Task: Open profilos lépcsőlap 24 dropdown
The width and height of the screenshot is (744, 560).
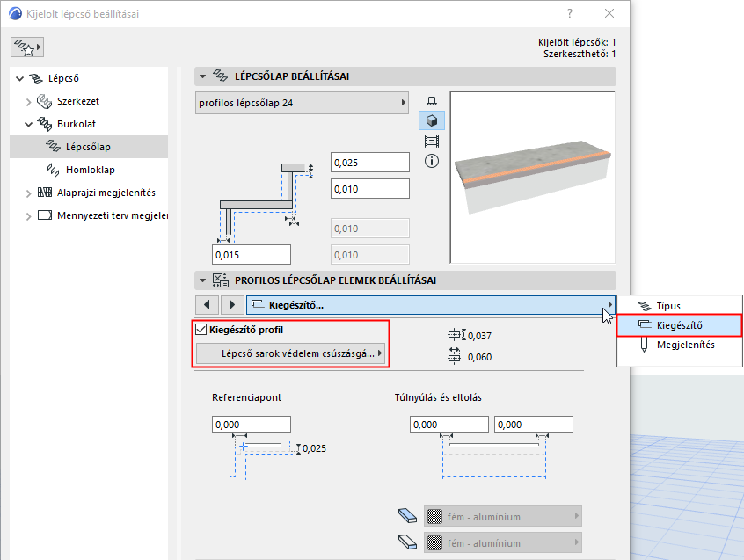Action: pos(302,103)
